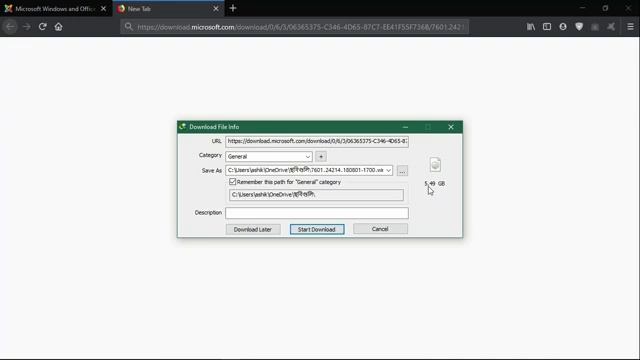Open the browser hamburger menu
The width and height of the screenshot is (640, 360).
tap(630, 27)
